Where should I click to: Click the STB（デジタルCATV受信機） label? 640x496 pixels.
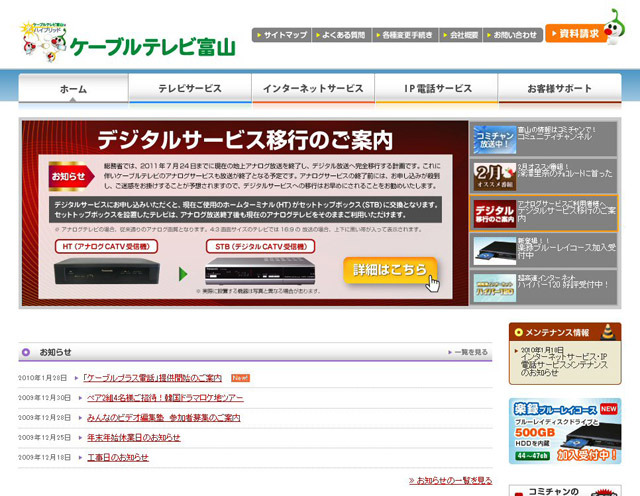tap(260, 247)
